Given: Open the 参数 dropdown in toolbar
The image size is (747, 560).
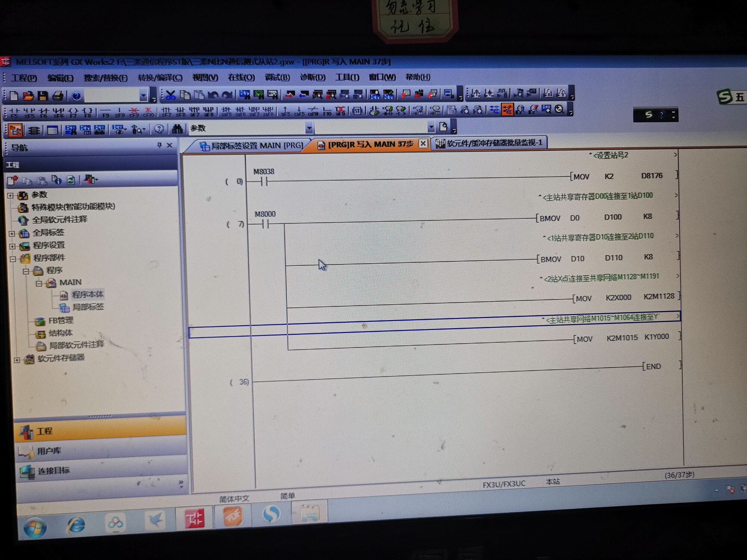Looking at the screenshot, I should (x=309, y=128).
